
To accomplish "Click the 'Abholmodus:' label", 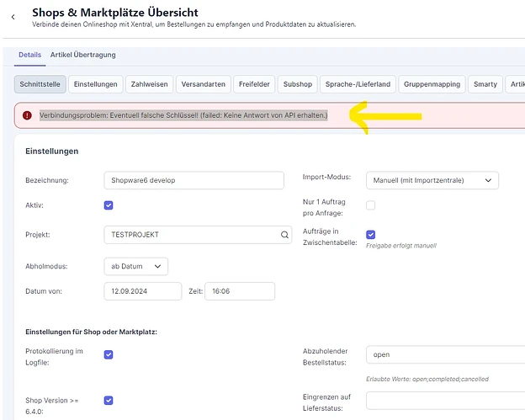I will pyautogui.click(x=46, y=266).
